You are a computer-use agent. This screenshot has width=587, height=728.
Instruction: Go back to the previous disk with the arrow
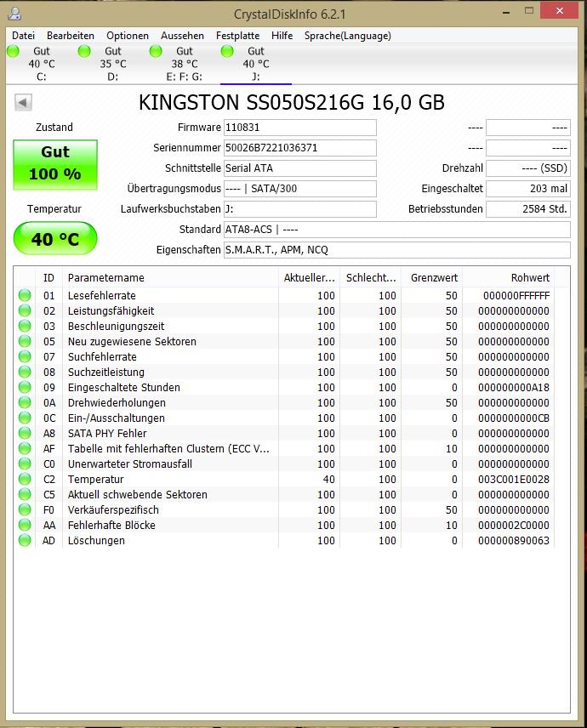[x=23, y=102]
